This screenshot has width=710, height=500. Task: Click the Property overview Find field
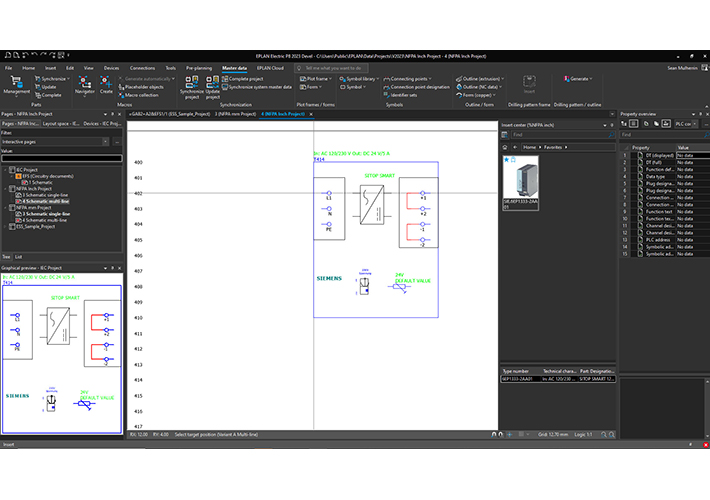(664, 135)
